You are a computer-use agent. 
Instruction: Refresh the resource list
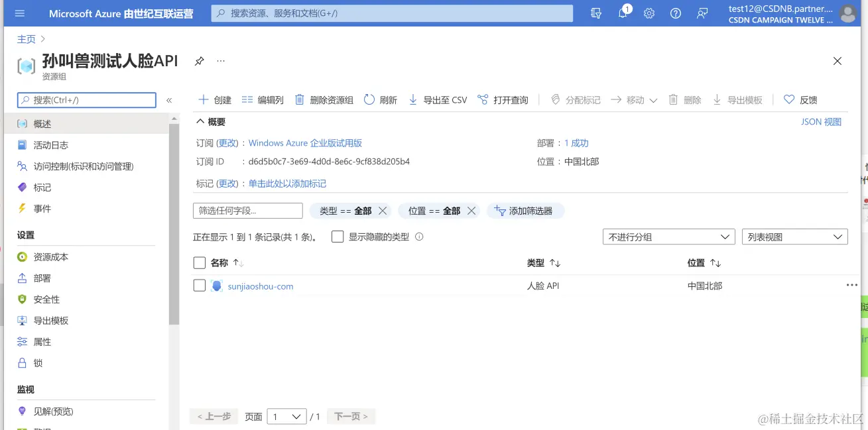(381, 100)
